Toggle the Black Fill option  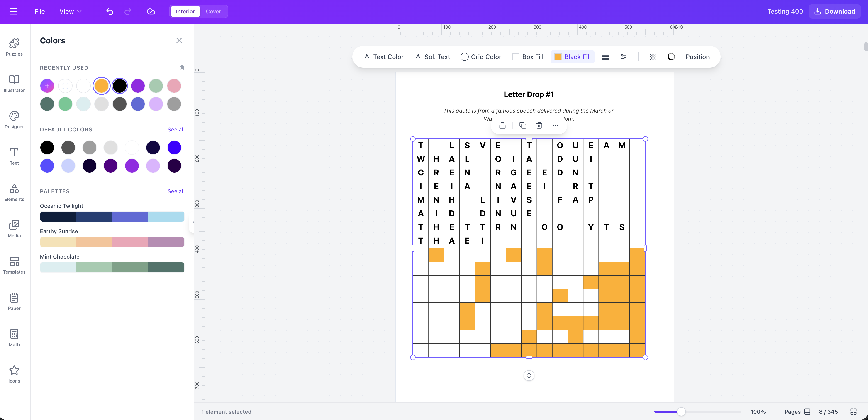[x=573, y=56]
